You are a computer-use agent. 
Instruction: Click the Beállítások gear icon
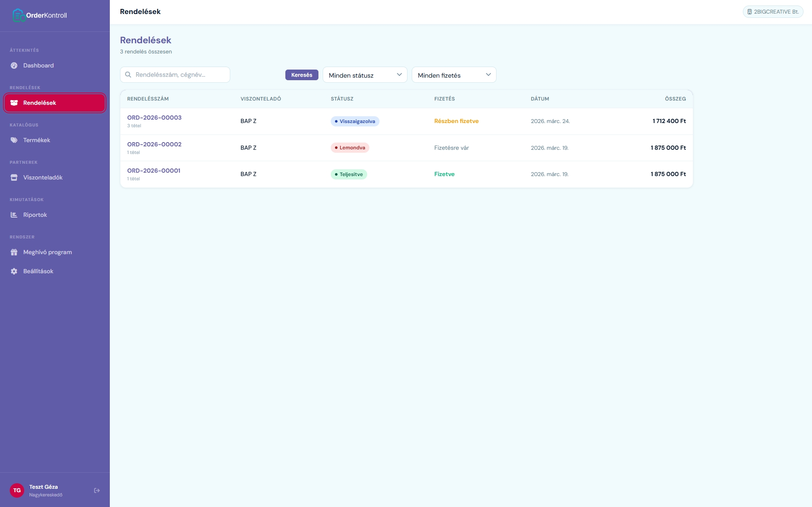pyautogui.click(x=14, y=271)
